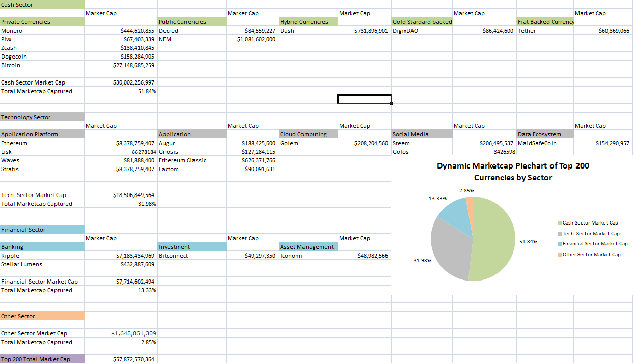Image resolution: width=634 pixels, height=364 pixels.
Task: Click the Steem cell
Action: tap(422, 143)
